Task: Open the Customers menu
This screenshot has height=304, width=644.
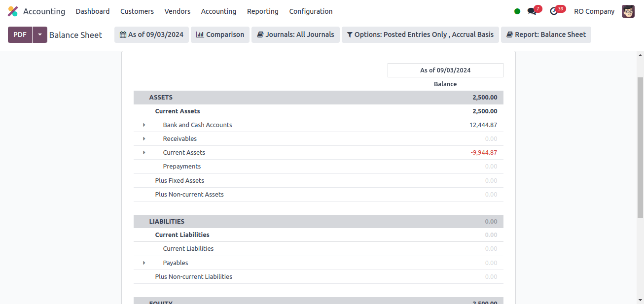Action: point(137,11)
